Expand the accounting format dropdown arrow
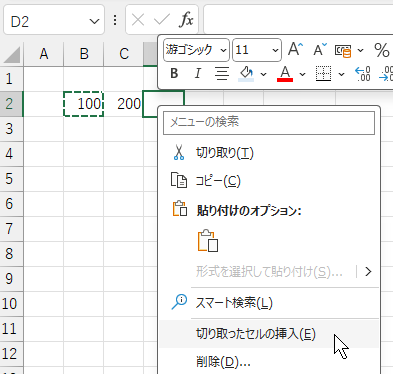This screenshot has width=393, height=374. 360,50
